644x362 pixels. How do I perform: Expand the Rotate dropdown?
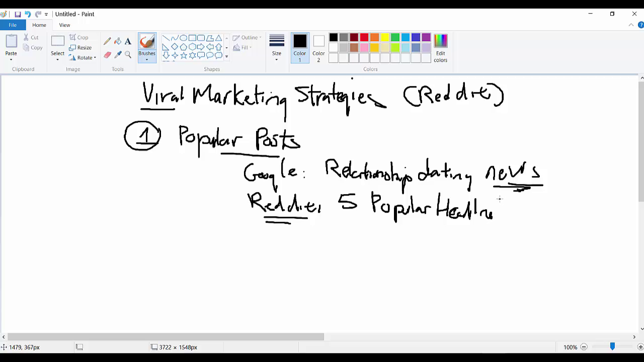point(95,58)
